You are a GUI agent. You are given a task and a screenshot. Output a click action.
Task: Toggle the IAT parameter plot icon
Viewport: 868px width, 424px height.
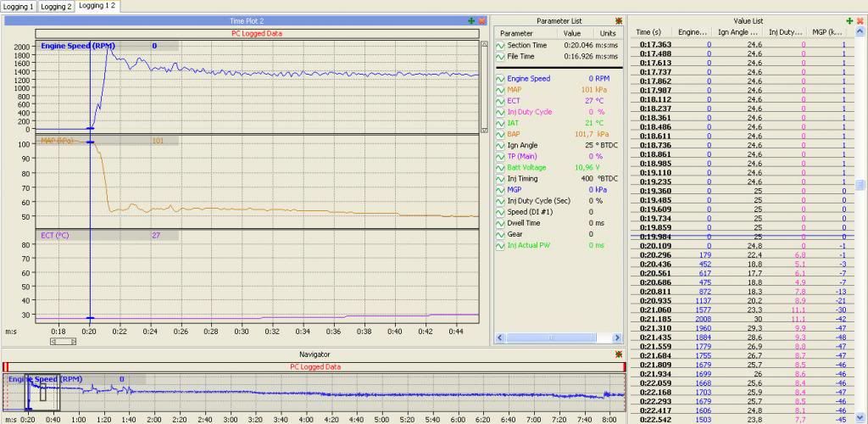pos(500,123)
